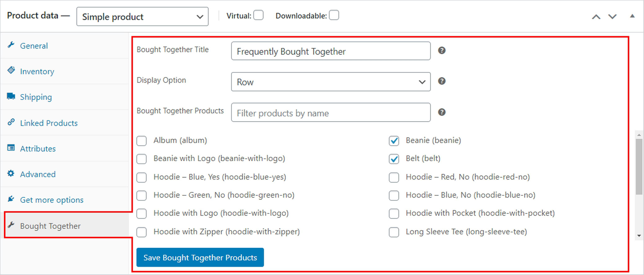Open the Simple product type dropdown
The image size is (644, 275).
[142, 16]
